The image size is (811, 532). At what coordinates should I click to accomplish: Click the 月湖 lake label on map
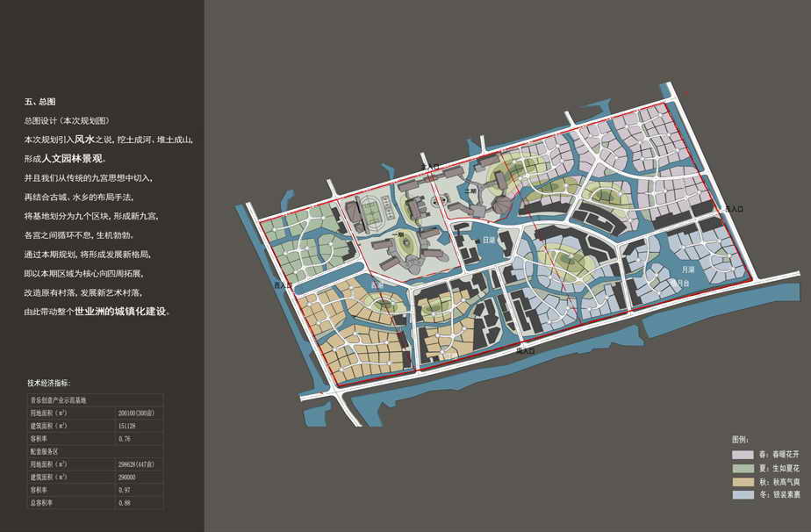pyautogui.click(x=689, y=270)
